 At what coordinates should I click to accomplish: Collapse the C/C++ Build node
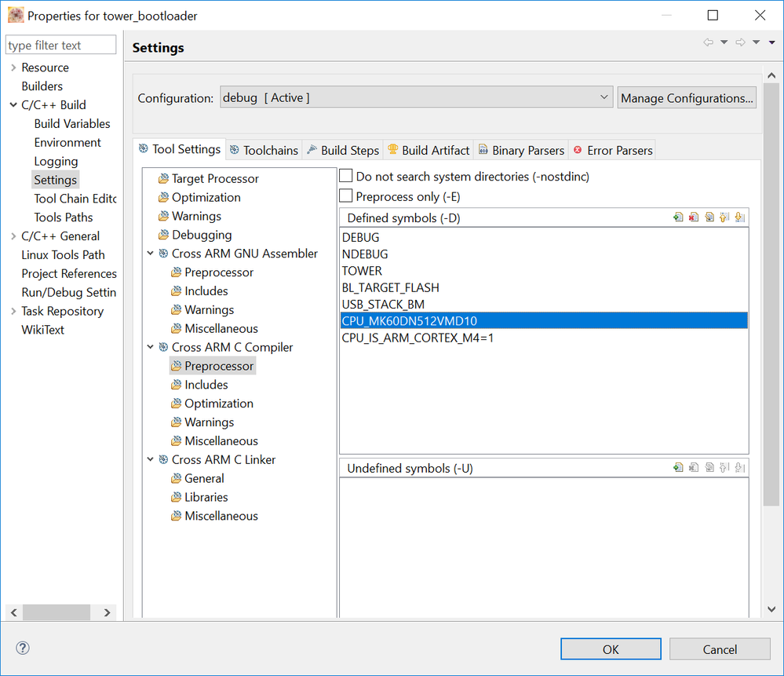[13, 104]
